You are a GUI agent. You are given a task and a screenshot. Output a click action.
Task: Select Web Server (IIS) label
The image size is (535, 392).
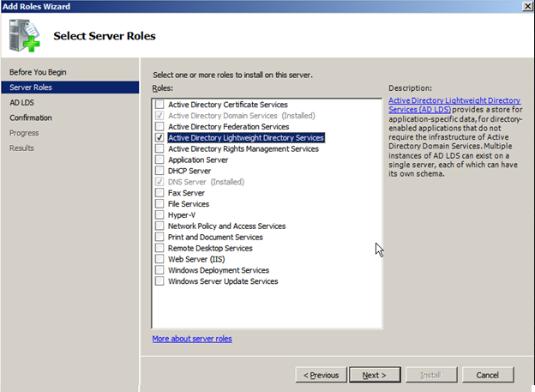[196, 259]
